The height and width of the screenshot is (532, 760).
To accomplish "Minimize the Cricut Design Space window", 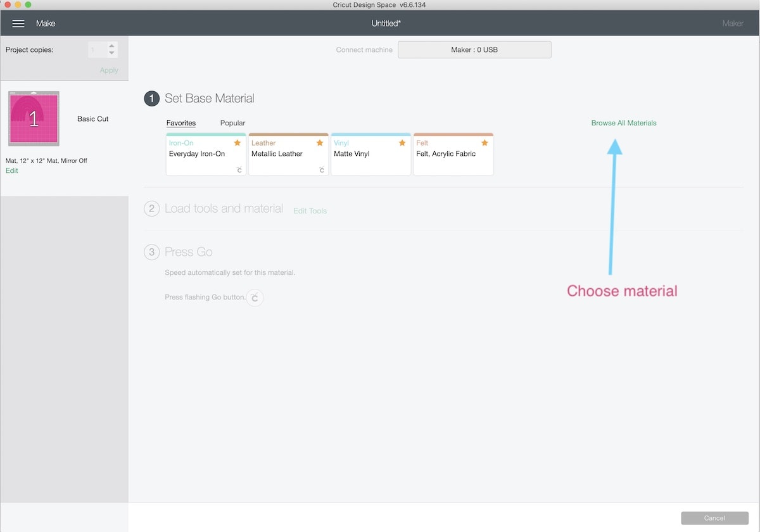I will tap(17, 4).
